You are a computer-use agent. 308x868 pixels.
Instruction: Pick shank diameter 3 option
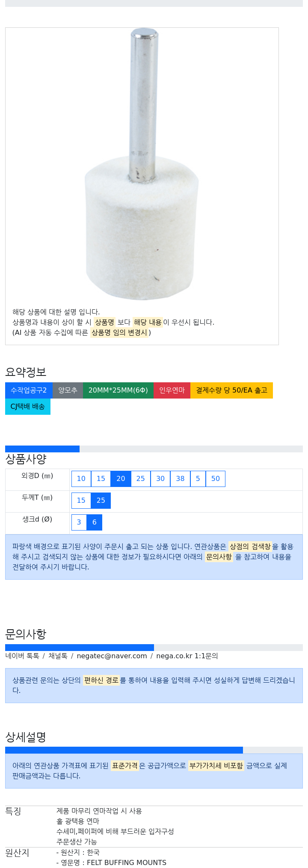[79, 522]
